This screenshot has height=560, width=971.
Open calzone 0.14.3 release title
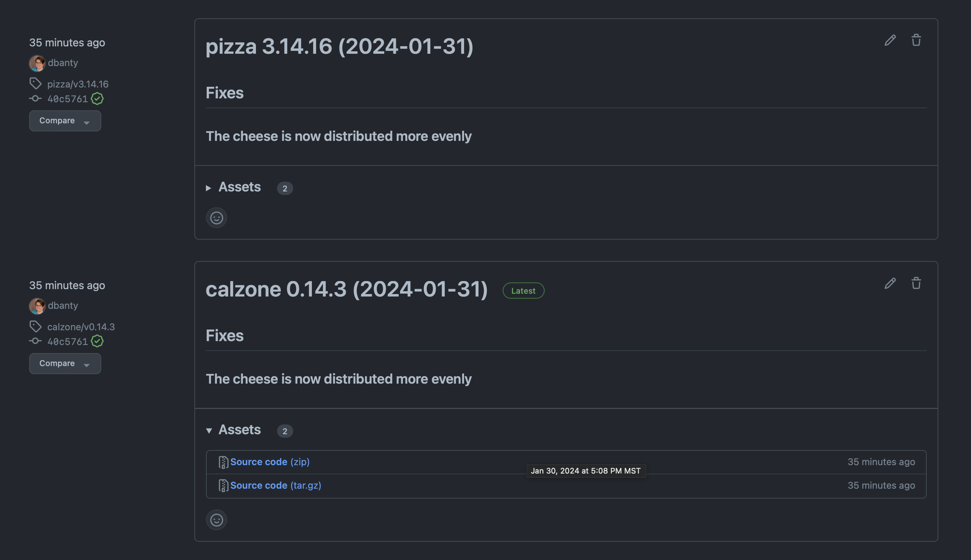click(x=346, y=289)
